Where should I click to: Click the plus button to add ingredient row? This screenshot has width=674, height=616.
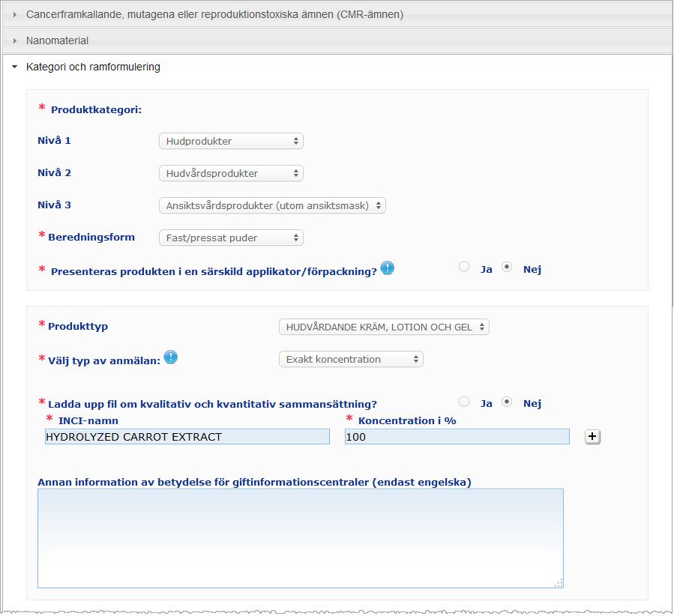pos(592,437)
